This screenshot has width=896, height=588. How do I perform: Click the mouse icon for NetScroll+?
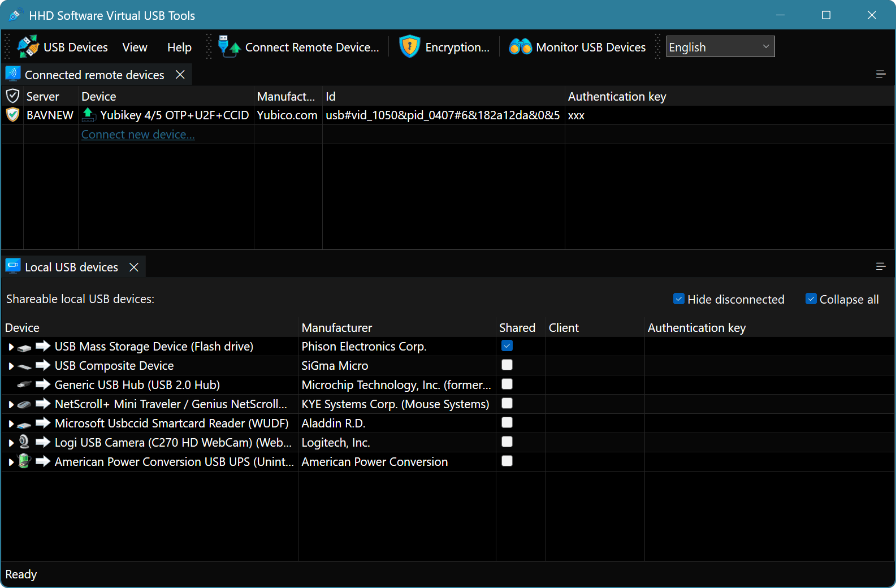24,404
